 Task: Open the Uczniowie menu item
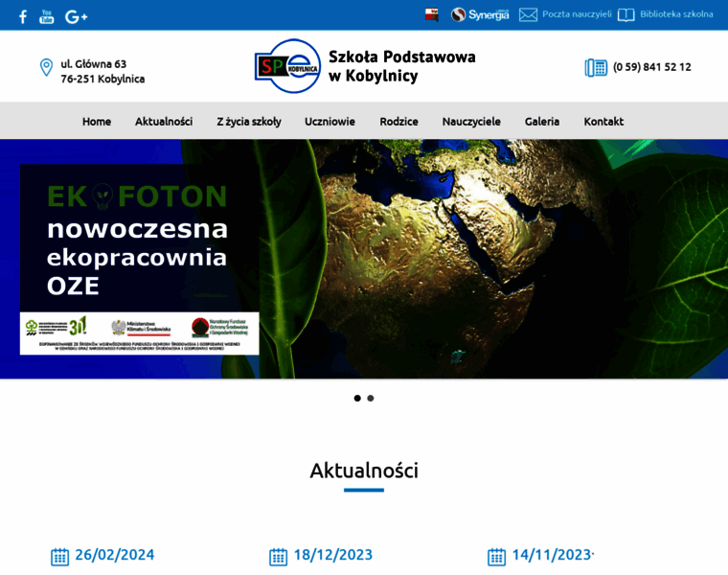pos(330,122)
